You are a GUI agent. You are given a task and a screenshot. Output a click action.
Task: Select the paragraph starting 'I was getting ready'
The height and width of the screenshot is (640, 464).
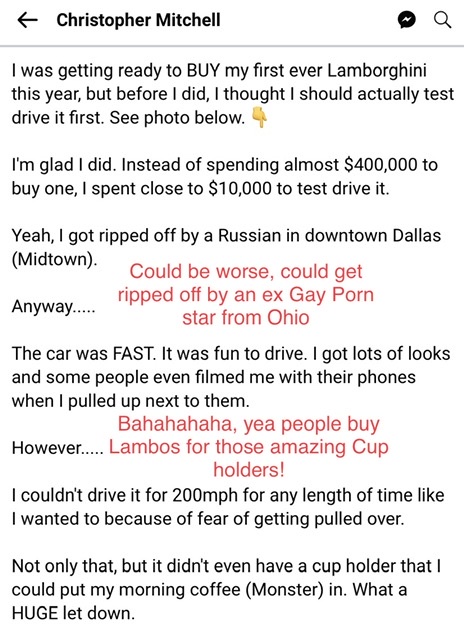(233, 94)
